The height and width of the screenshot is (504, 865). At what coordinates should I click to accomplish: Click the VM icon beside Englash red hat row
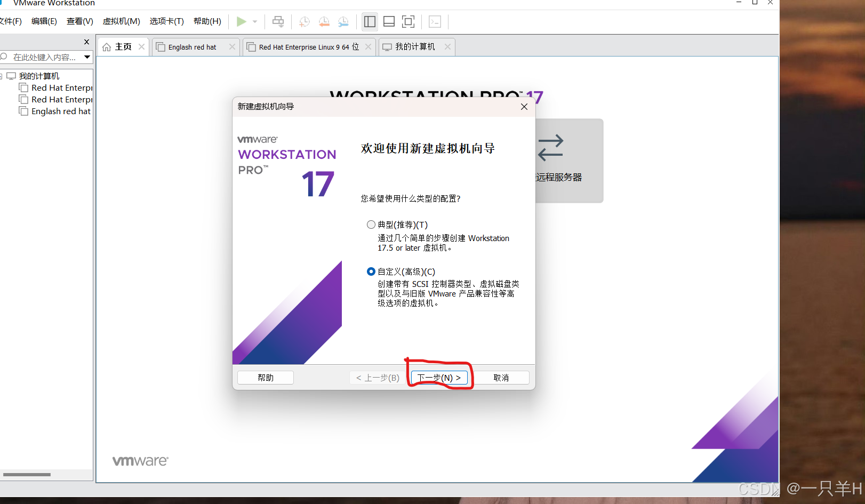coord(23,111)
